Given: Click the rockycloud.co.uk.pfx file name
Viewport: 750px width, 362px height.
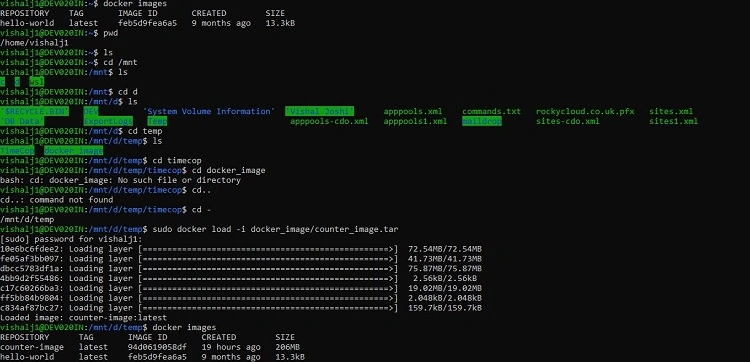Looking at the screenshot, I should tap(585, 111).
